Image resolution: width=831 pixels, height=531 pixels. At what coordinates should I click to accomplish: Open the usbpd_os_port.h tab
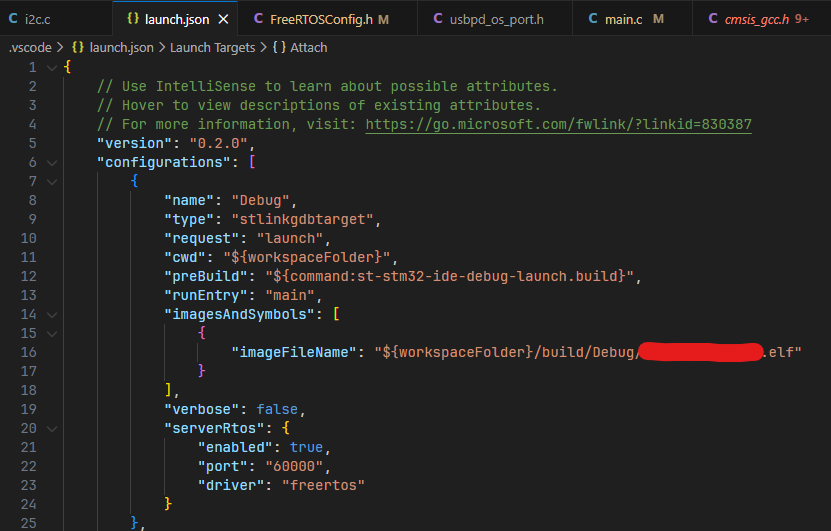(495, 19)
